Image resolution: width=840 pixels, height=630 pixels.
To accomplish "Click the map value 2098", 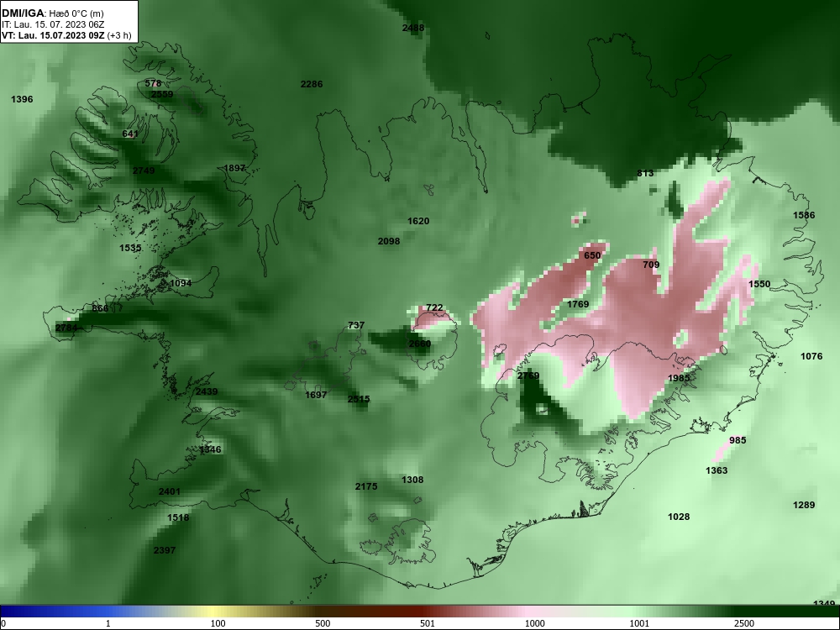I will [389, 241].
